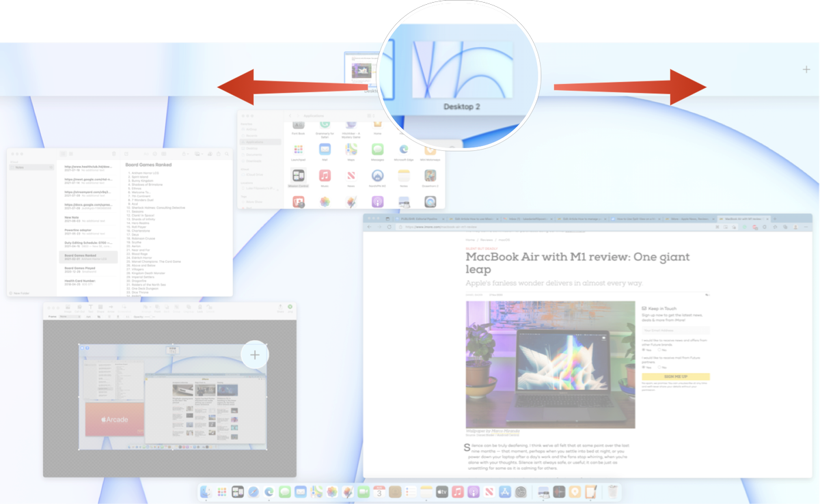Add a new desktop with plus button
The image size is (820, 504).
[x=806, y=70]
